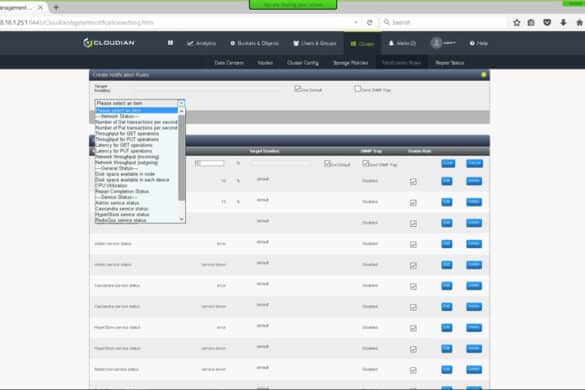Open Buckets & Objects menu

pos(254,43)
